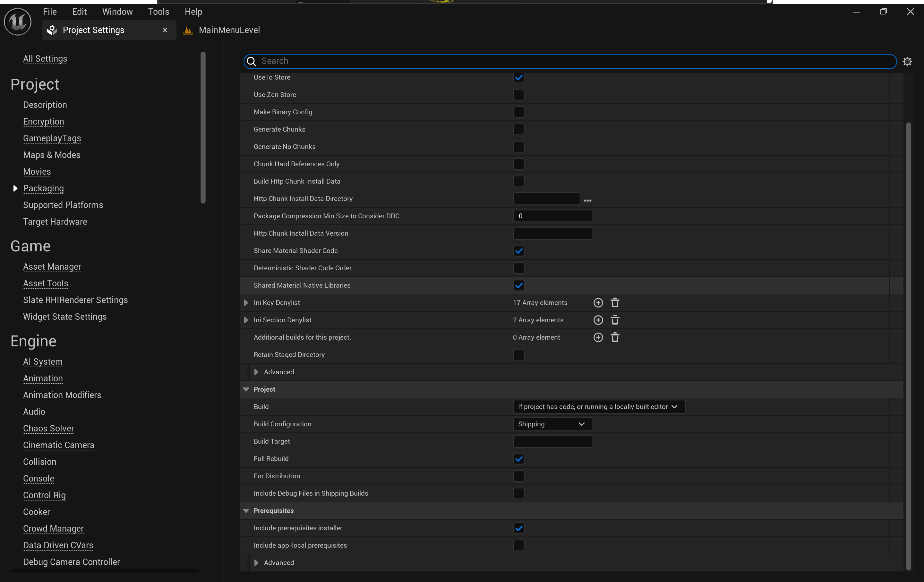Click the Unreal Engine logo icon
This screenshot has width=924, height=582.
pos(17,22)
